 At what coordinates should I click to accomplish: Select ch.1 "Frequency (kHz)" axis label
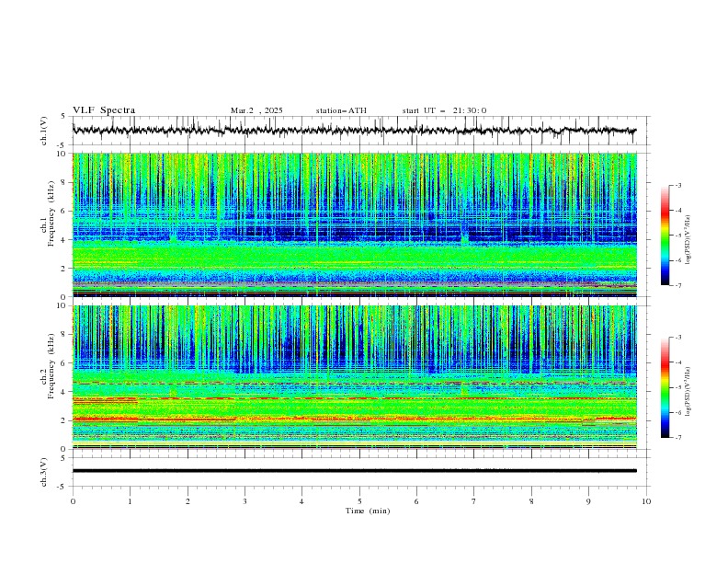point(51,213)
